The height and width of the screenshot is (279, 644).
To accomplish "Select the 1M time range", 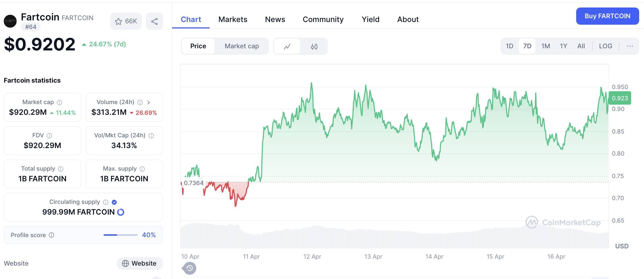I will pyautogui.click(x=545, y=46).
